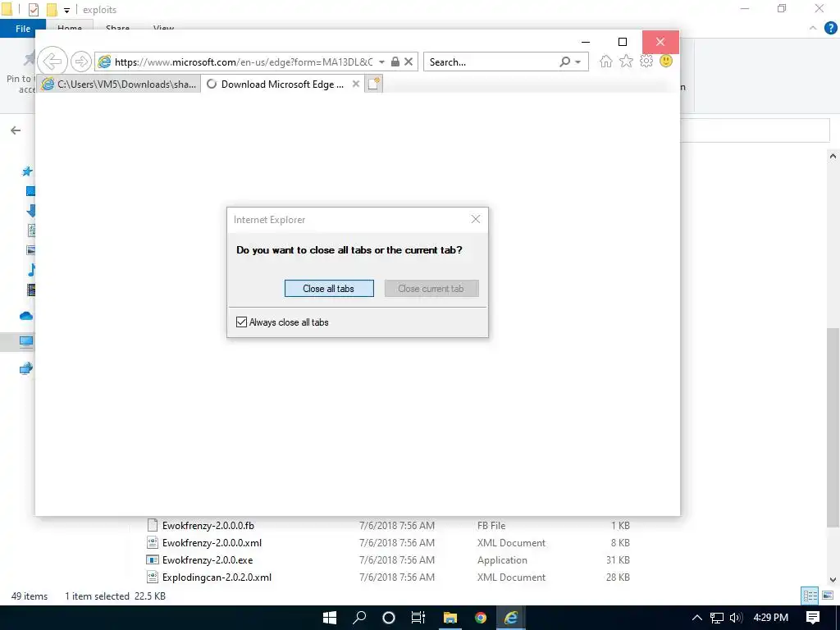Image resolution: width=840 pixels, height=630 pixels.
Task: Switch to Large icons view in status bar
Action: coord(828,596)
